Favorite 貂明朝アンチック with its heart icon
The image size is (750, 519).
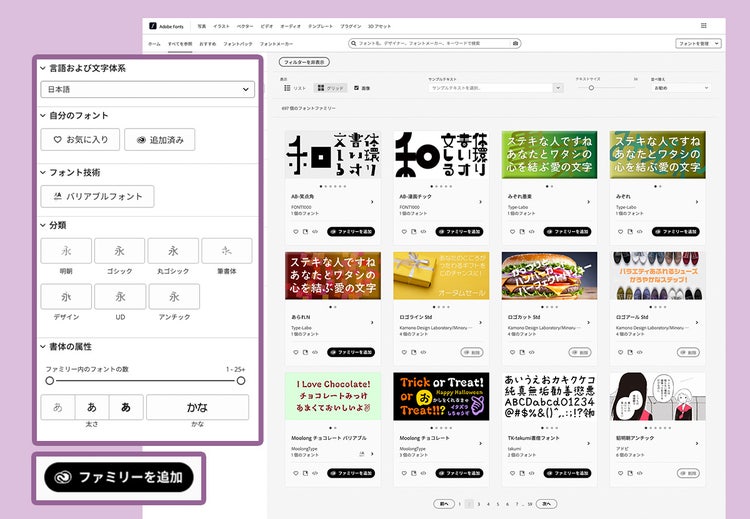[x=620, y=473]
